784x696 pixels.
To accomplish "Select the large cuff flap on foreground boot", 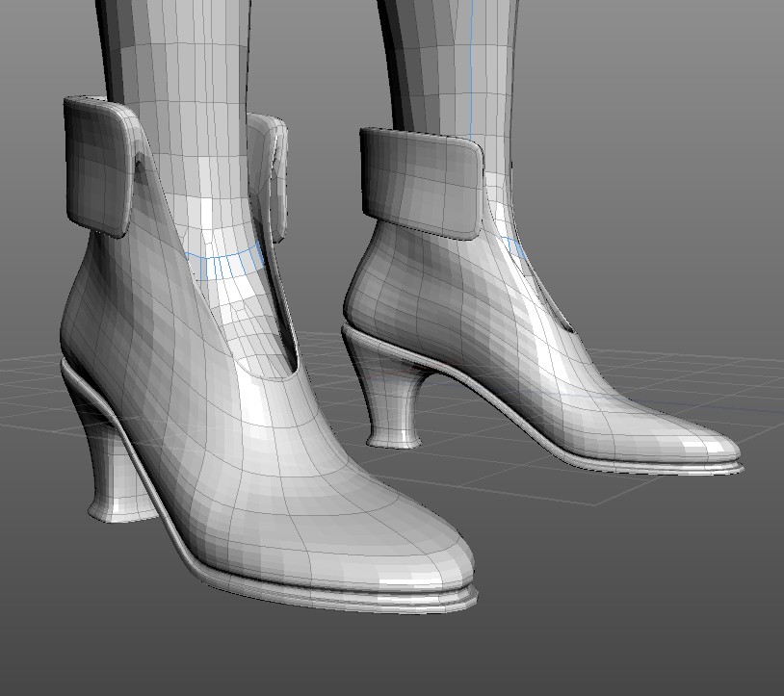I will (x=99, y=164).
